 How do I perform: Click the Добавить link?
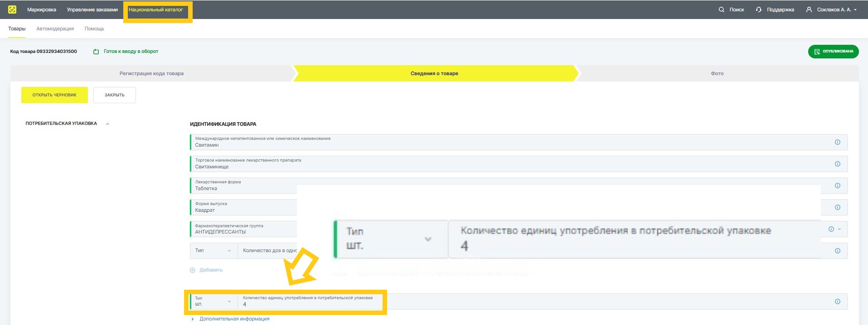coord(211,270)
